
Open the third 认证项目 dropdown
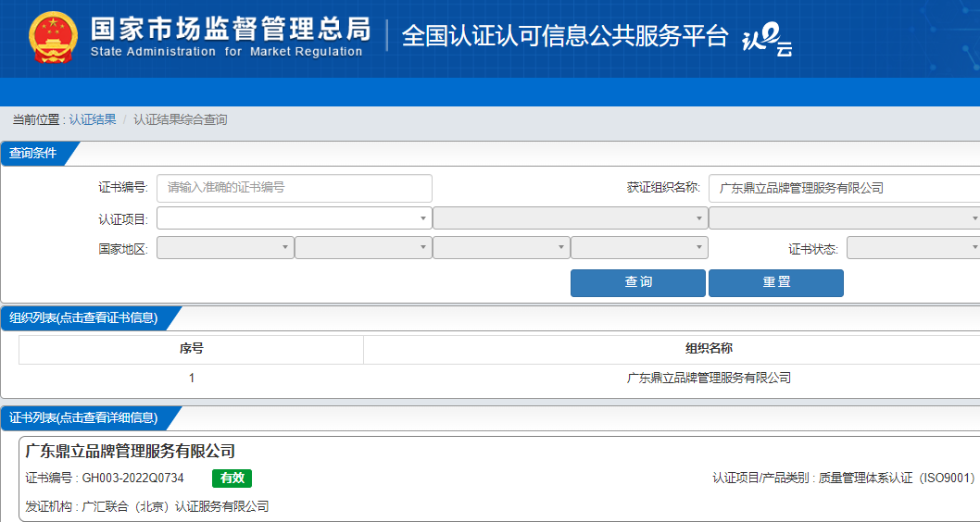(845, 218)
